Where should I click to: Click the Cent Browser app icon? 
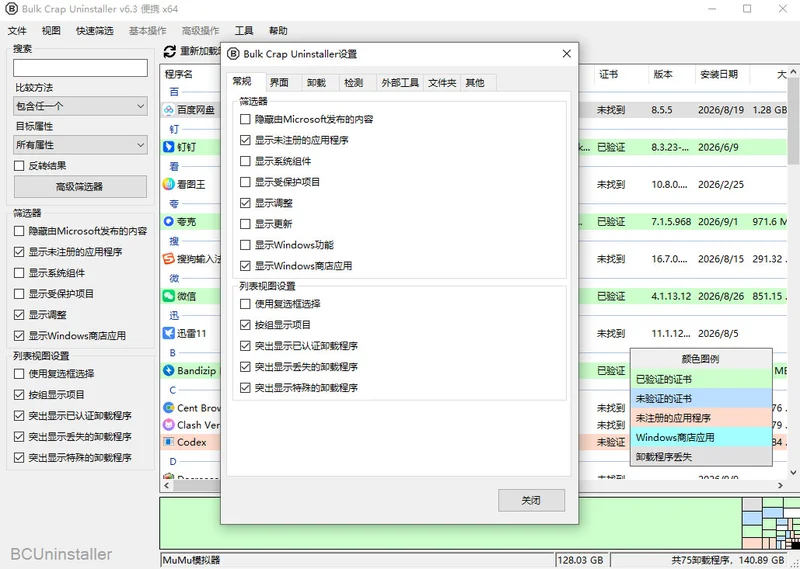(169, 408)
